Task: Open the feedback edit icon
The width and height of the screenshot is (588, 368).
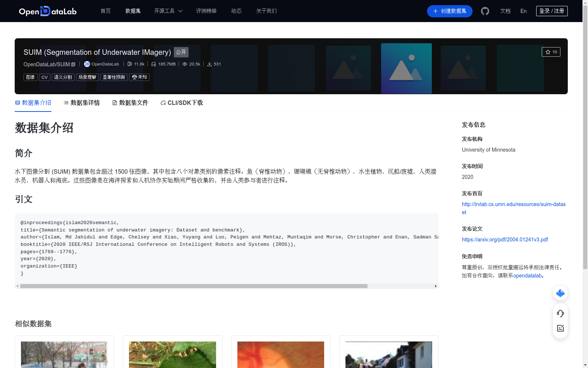Action: [560, 328]
